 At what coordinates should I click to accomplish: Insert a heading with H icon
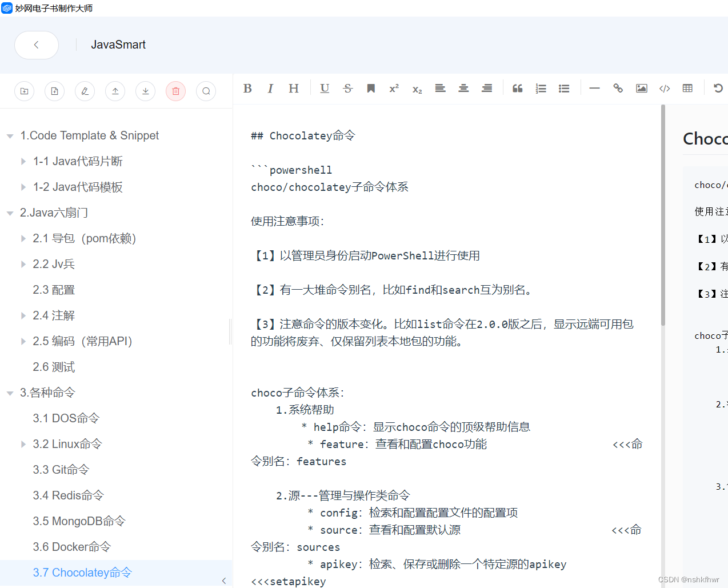(294, 88)
